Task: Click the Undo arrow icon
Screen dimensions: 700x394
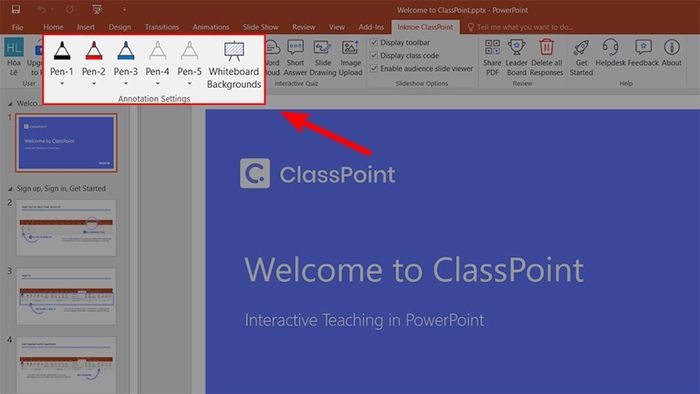Action: pos(42,9)
